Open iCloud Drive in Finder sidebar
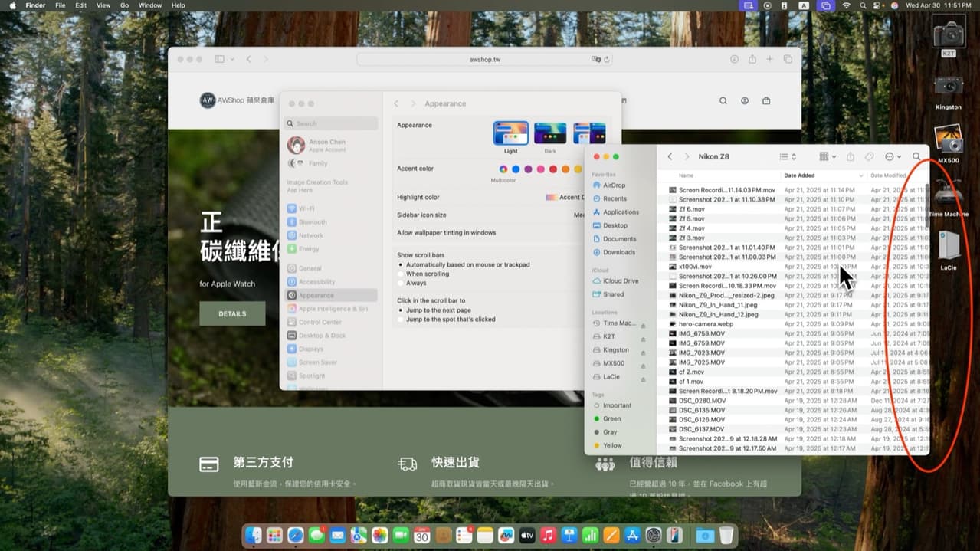 pyautogui.click(x=615, y=280)
